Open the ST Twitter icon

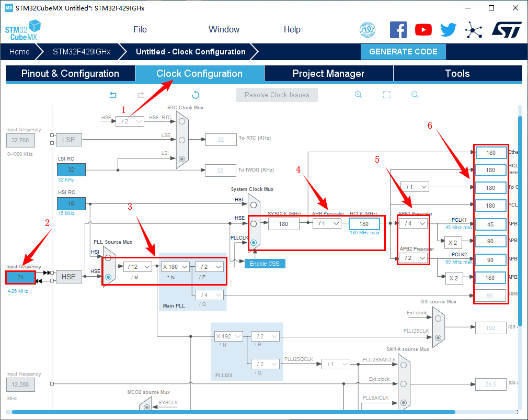coord(448,30)
